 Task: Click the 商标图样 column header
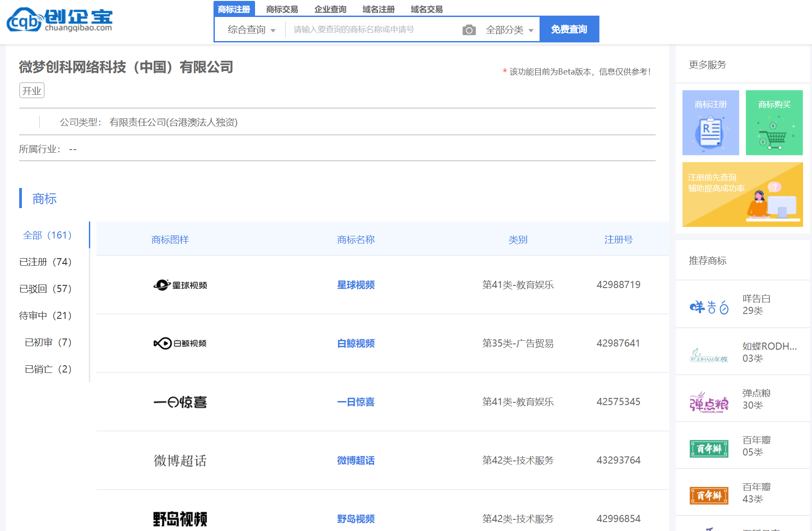170,240
